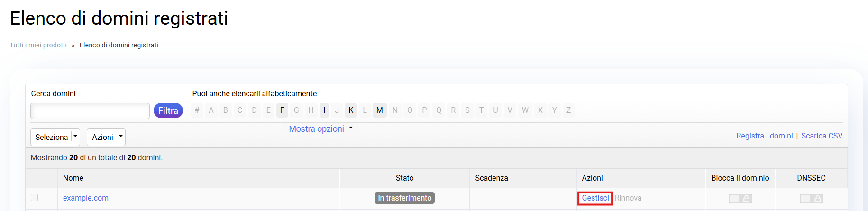Click in the Cerca domini search field
Image resolution: width=868 pixels, height=211 pixels.
90,111
